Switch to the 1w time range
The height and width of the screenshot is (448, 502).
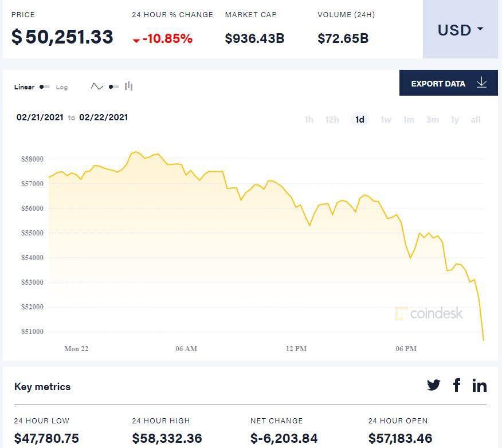click(x=386, y=120)
